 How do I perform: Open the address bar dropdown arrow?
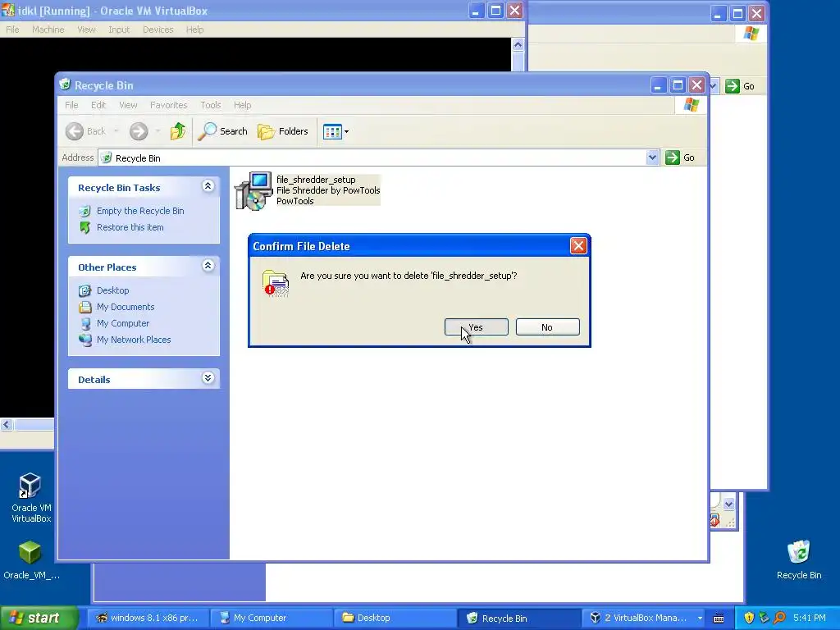(x=652, y=157)
